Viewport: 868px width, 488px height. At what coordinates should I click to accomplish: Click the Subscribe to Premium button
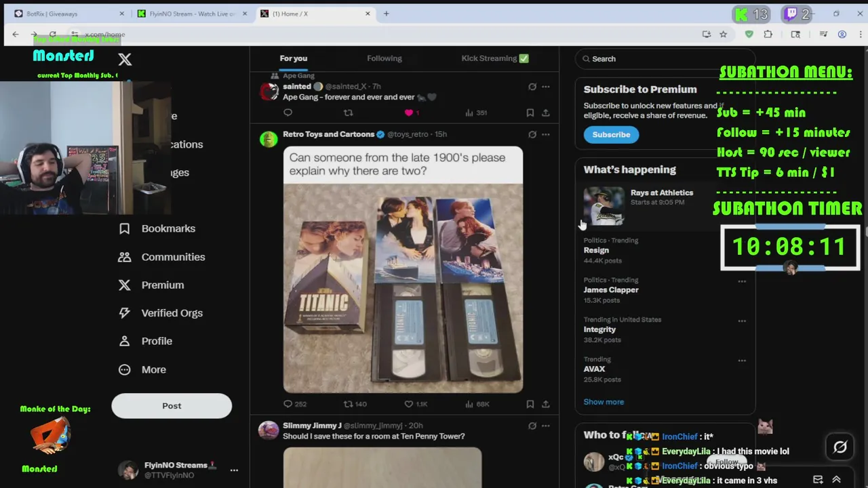point(611,134)
